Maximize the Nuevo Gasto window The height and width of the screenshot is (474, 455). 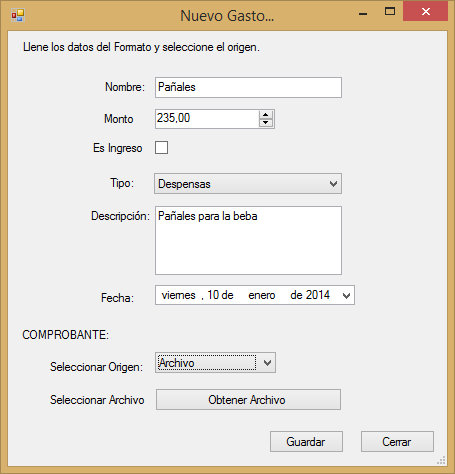[x=390, y=12]
